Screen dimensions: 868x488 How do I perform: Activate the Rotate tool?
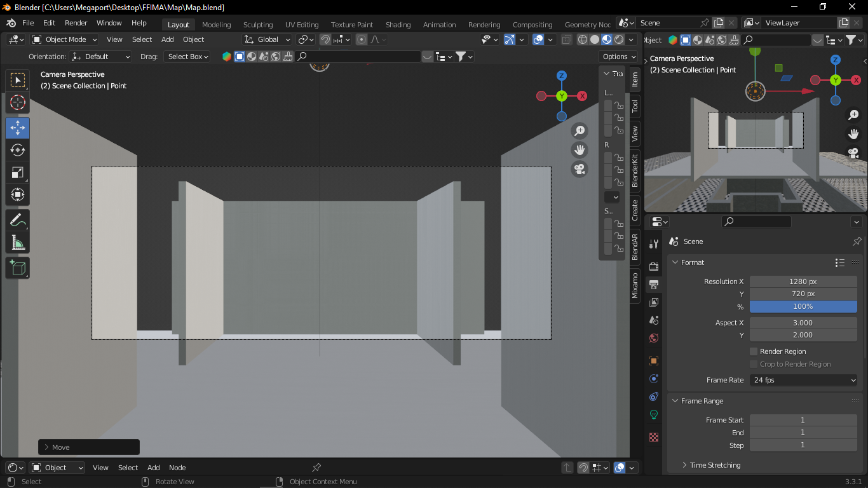pos(18,150)
